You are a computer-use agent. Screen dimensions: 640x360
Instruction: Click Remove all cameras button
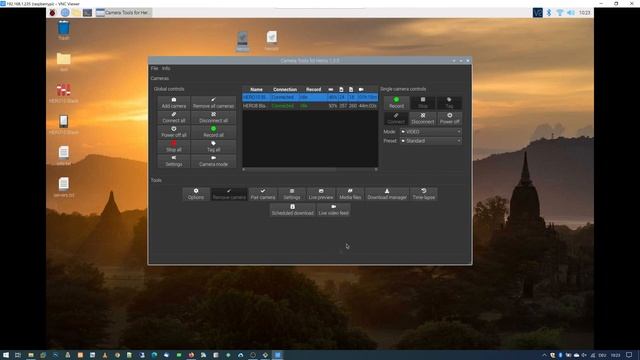coord(213,103)
